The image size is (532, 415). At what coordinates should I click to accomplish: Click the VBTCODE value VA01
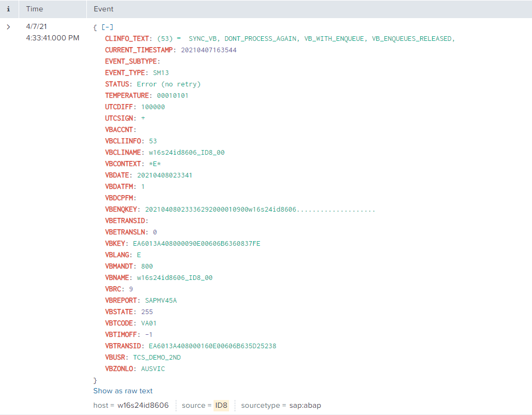[148, 323]
